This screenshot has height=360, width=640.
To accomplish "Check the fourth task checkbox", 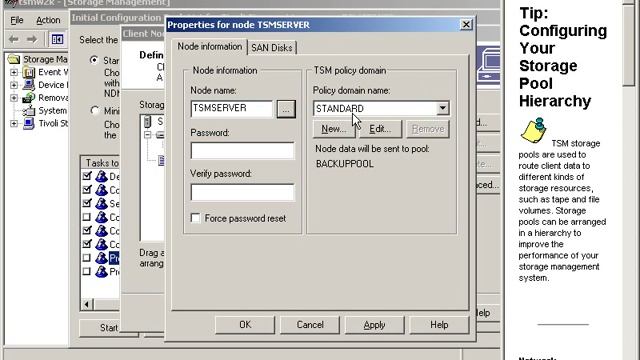I will pos(87,217).
